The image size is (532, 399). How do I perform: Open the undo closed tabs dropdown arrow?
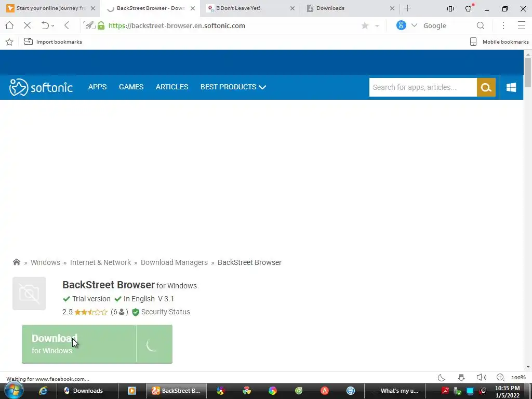coord(53,26)
